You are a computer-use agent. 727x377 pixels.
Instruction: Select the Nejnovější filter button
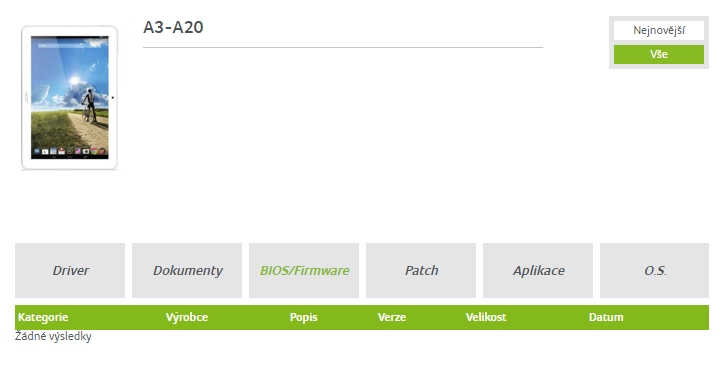coord(658,31)
